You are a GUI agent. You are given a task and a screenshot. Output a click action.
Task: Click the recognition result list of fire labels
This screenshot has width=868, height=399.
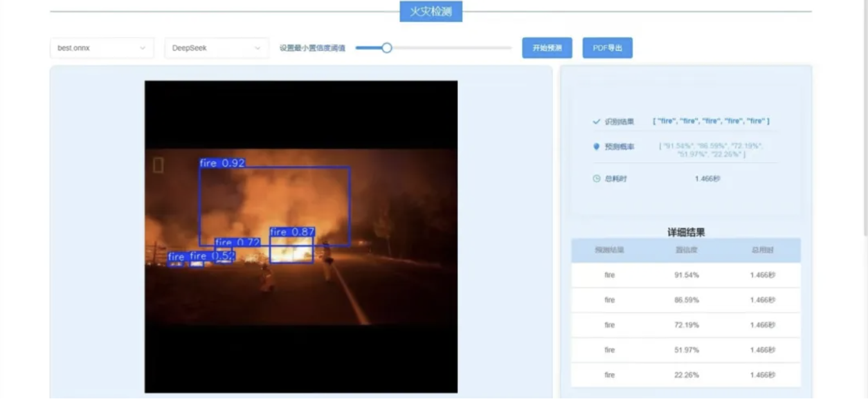pyautogui.click(x=711, y=121)
